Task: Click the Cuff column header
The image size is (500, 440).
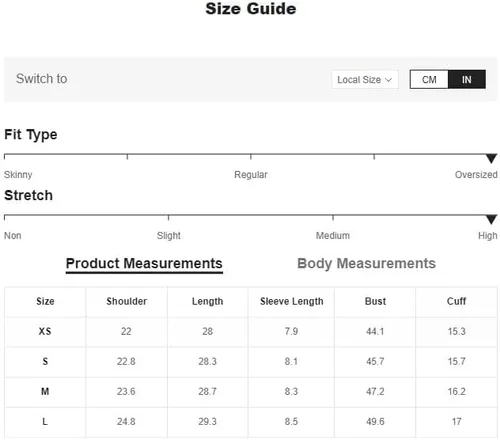Action: click(456, 301)
